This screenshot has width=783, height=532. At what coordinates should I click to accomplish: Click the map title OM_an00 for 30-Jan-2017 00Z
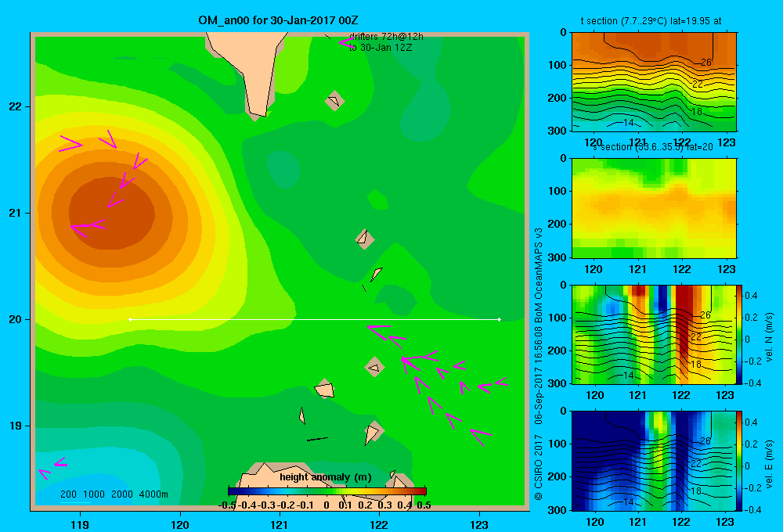pos(278,20)
